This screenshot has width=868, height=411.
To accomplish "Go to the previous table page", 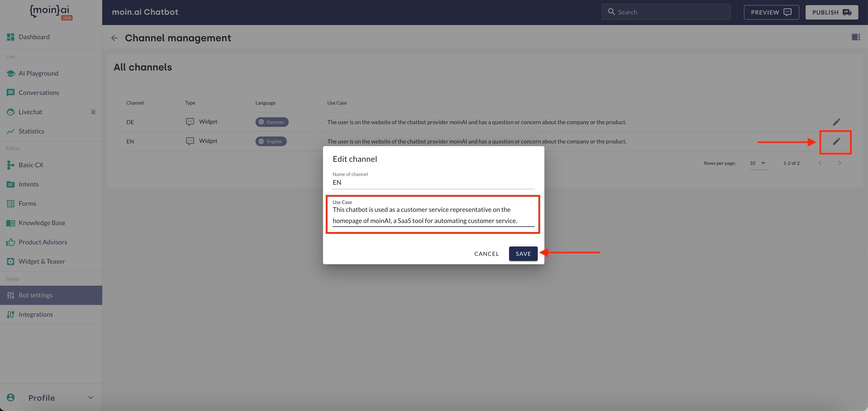I will pos(820,163).
